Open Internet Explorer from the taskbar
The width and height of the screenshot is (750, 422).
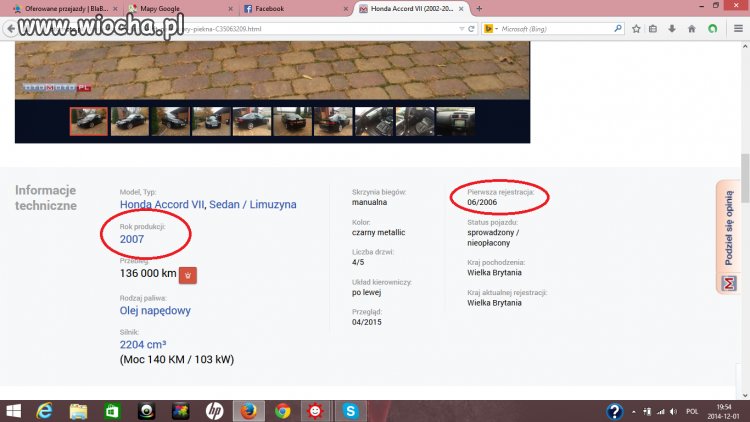coord(44,411)
